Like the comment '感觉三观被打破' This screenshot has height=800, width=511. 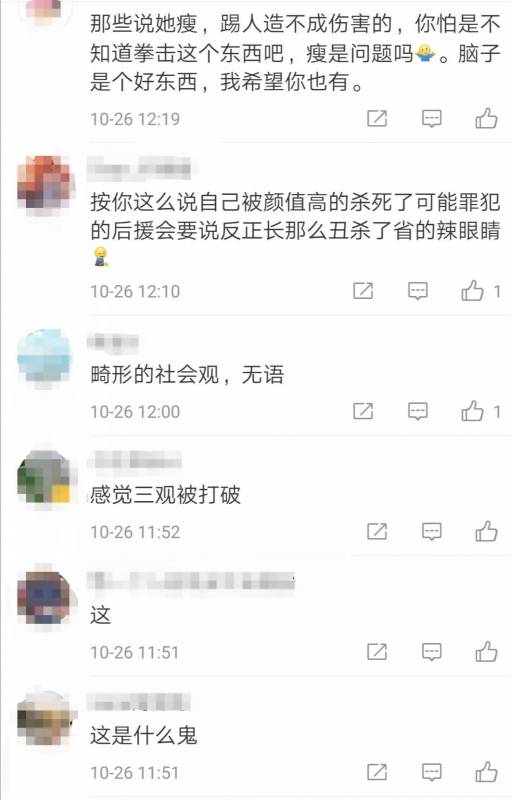486,531
